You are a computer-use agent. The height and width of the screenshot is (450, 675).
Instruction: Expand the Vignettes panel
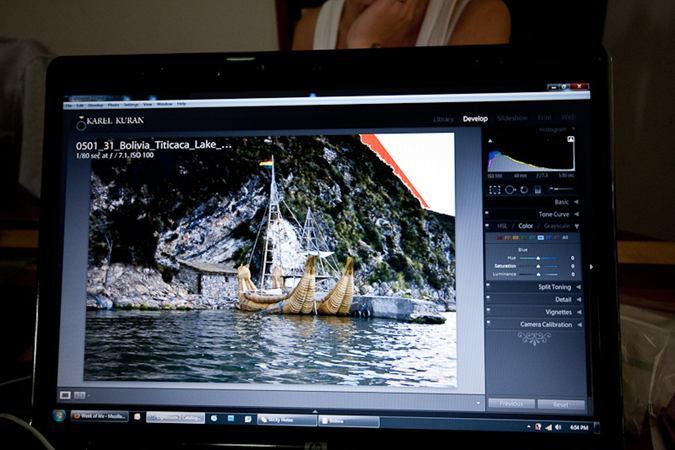[x=579, y=312]
